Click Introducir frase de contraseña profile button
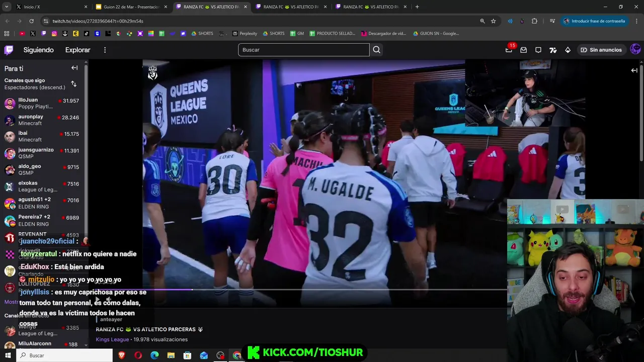This screenshot has height=362, width=644. point(594,21)
